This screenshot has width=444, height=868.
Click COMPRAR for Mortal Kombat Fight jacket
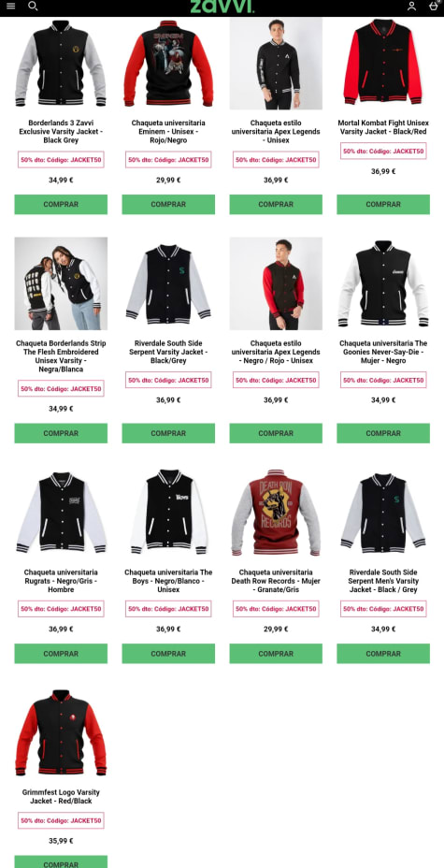tap(383, 204)
